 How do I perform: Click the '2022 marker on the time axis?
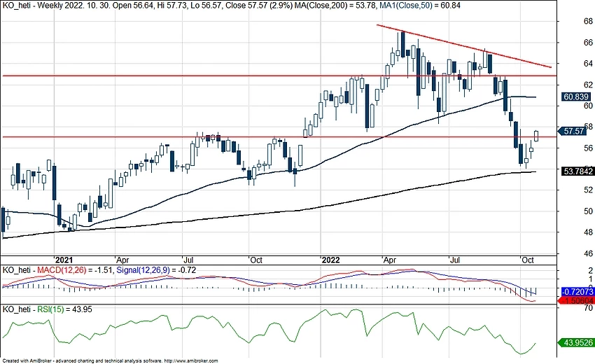328,258
